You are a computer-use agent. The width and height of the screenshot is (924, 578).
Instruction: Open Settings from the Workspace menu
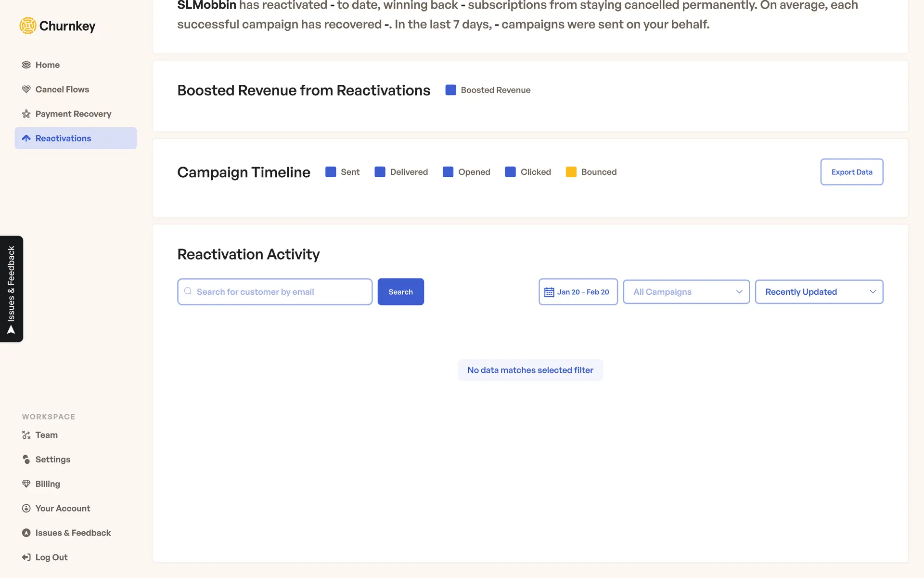click(52, 460)
